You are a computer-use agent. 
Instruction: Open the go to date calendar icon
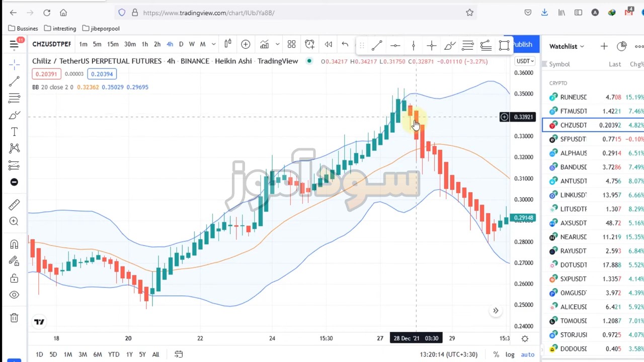coord(179,354)
